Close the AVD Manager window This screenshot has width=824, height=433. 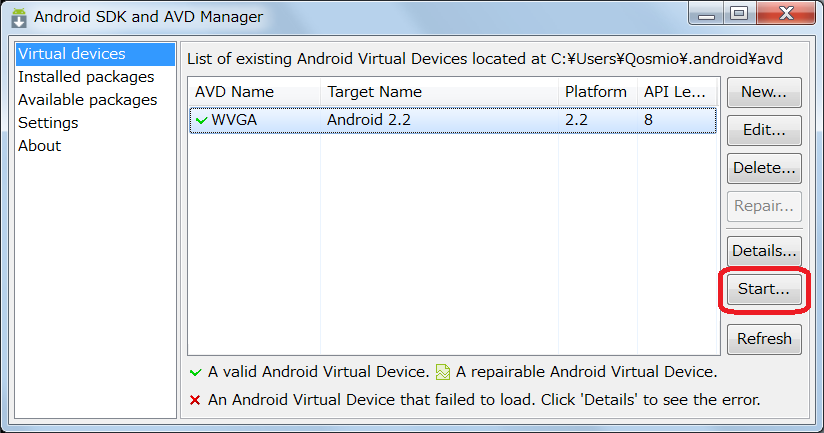[x=786, y=14]
